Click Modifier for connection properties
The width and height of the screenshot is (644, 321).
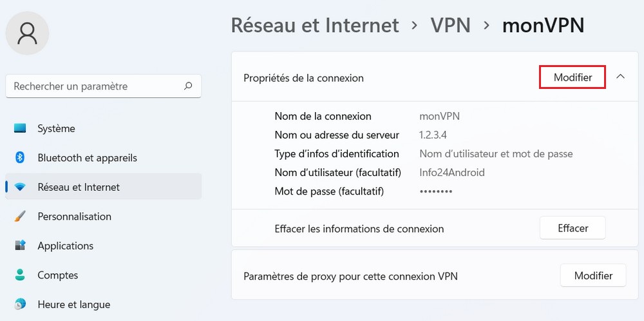573,77
